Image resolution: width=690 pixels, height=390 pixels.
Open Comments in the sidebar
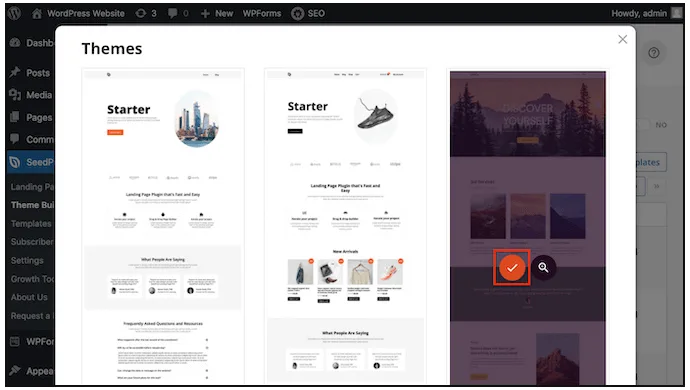pyautogui.click(x=32, y=140)
